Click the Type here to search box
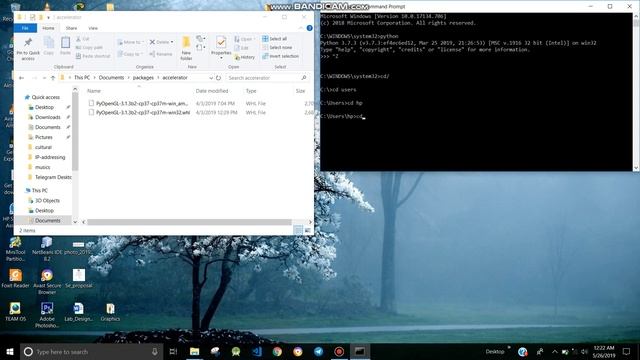The image size is (640, 360). coord(91,351)
